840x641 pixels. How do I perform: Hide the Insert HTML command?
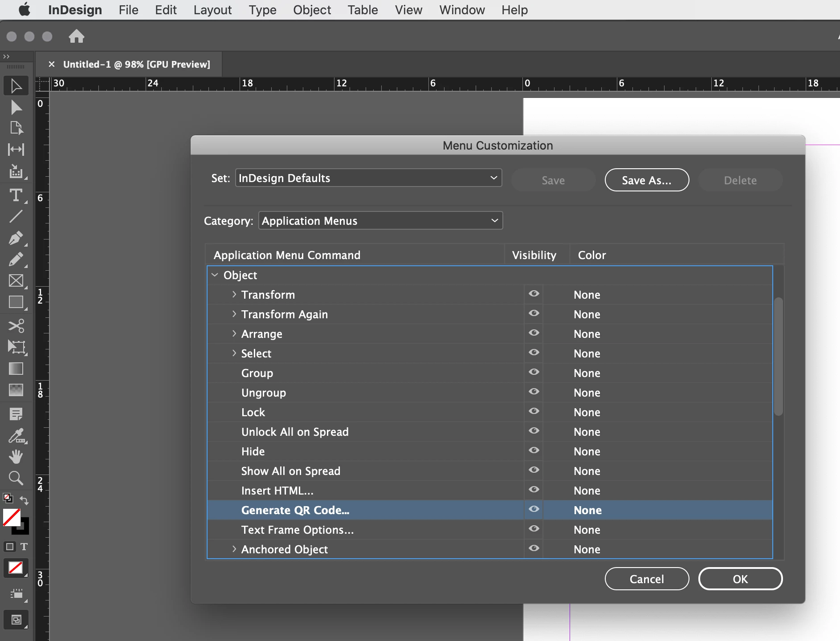point(534,490)
